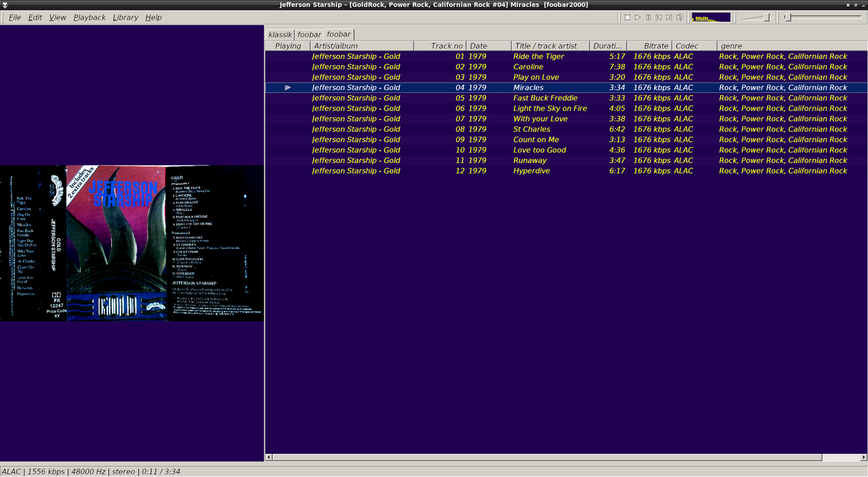Screen dimensions: 868x477
Task: Select the track Fast Buck Freddie
Action: coord(566,98)
